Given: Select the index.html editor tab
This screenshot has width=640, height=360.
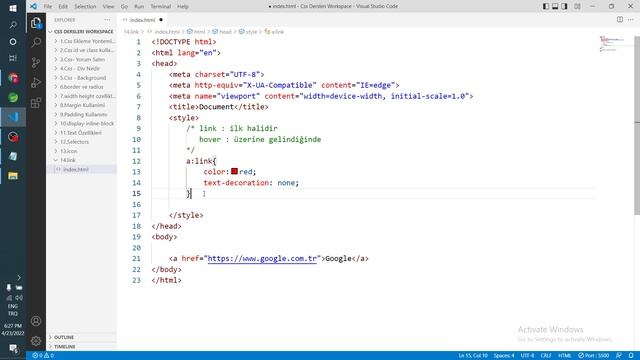Looking at the screenshot, I should [x=143, y=20].
